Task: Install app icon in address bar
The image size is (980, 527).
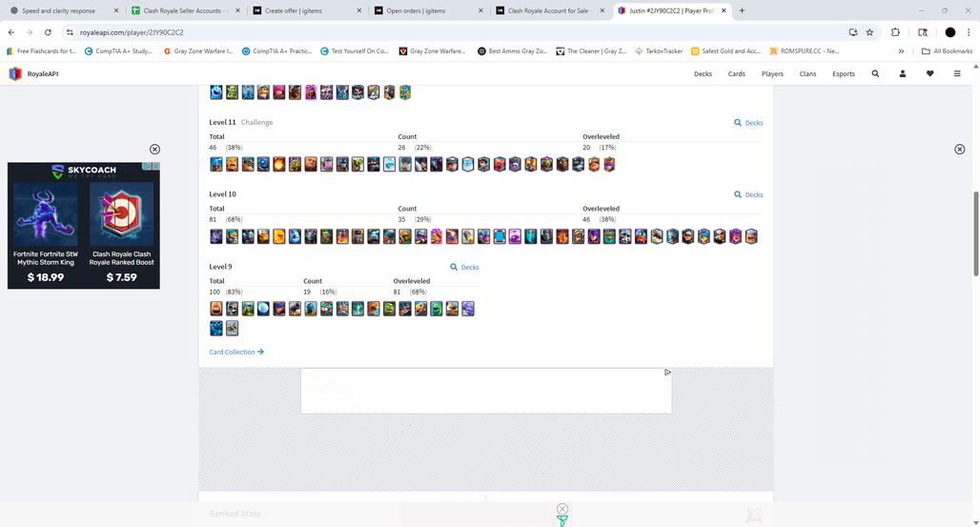Action: (852, 32)
